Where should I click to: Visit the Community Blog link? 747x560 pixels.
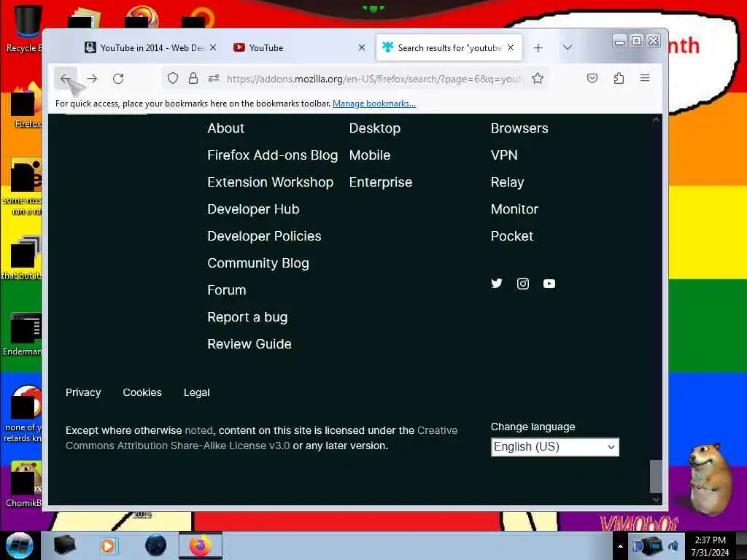(x=258, y=263)
